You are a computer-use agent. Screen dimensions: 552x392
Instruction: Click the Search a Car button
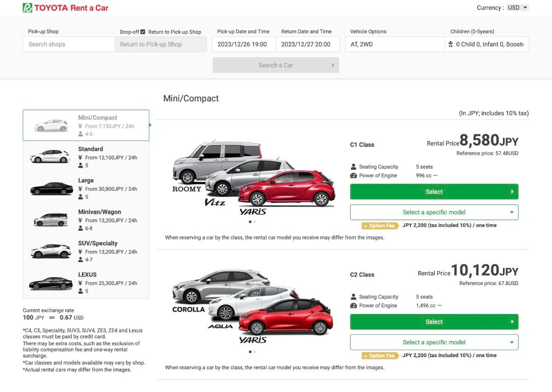pos(275,65)
